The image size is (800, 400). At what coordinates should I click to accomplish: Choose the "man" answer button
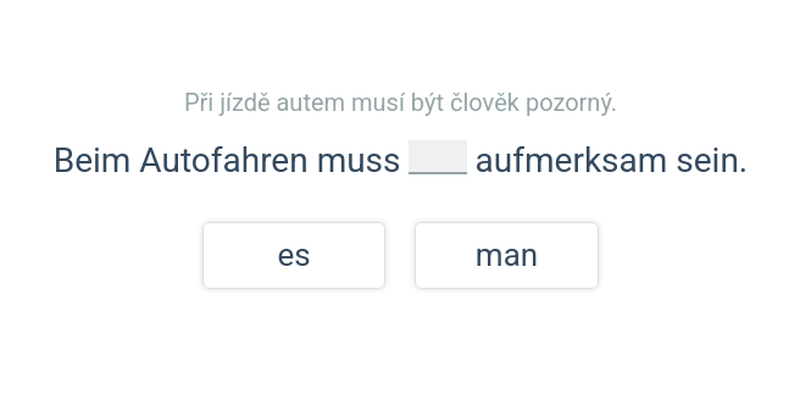tap(506, 256)
